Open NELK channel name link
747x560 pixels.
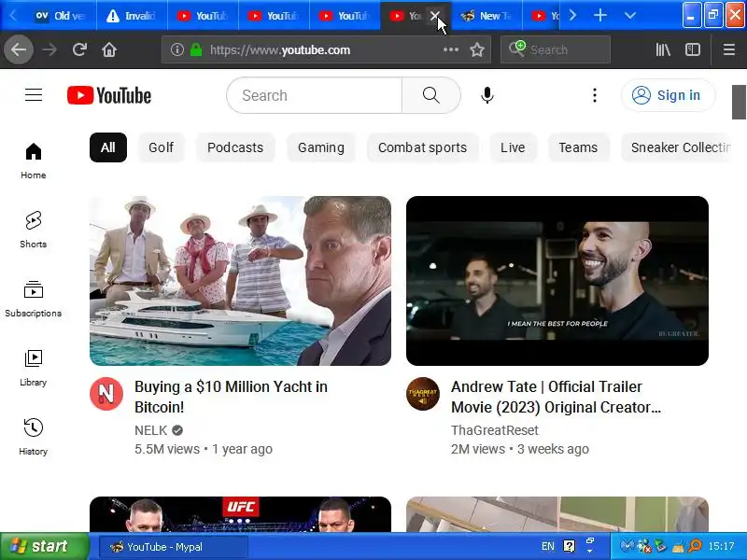pyautogui.click(x=151, y=430)
